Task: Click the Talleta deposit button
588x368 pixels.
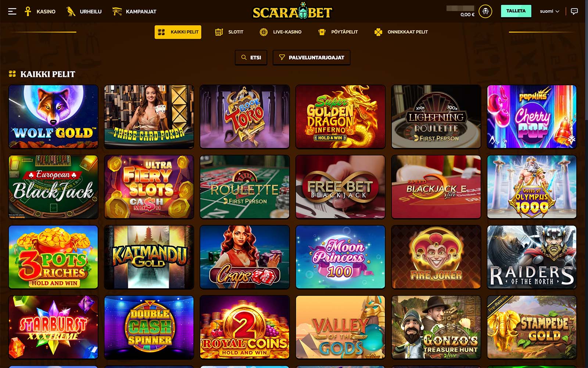Action: click(516, 11)
